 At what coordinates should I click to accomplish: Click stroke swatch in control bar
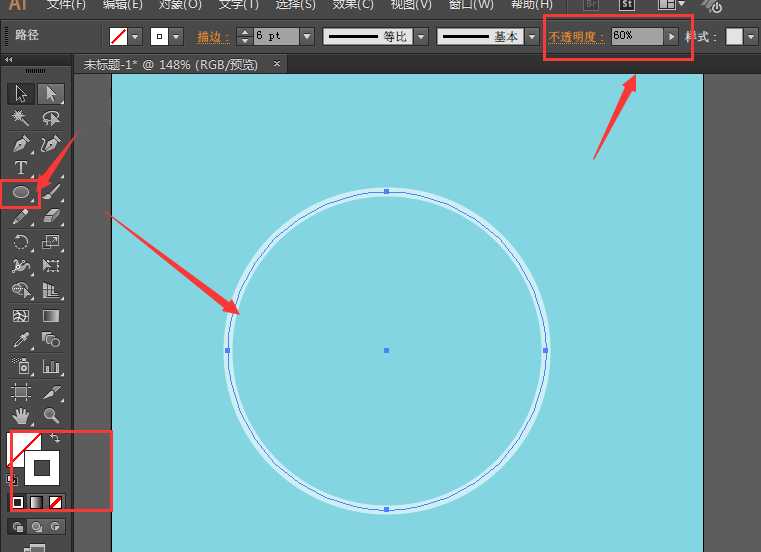tap(159, 36)
